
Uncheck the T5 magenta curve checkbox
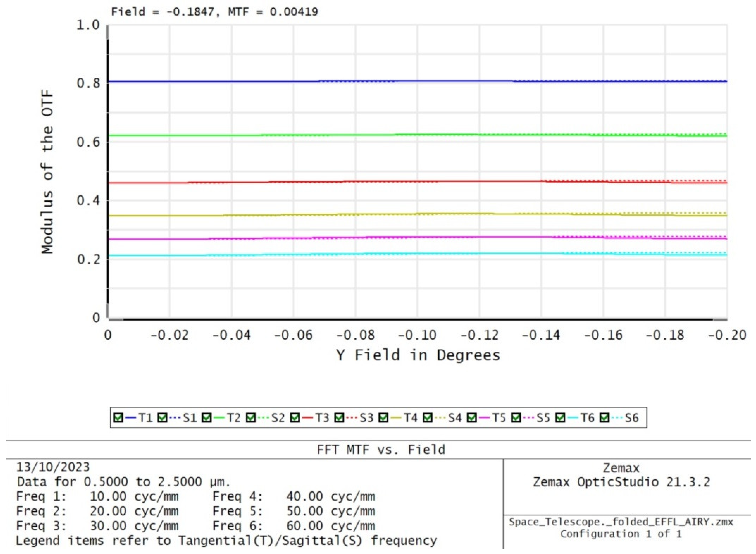[x=472, y=418]
